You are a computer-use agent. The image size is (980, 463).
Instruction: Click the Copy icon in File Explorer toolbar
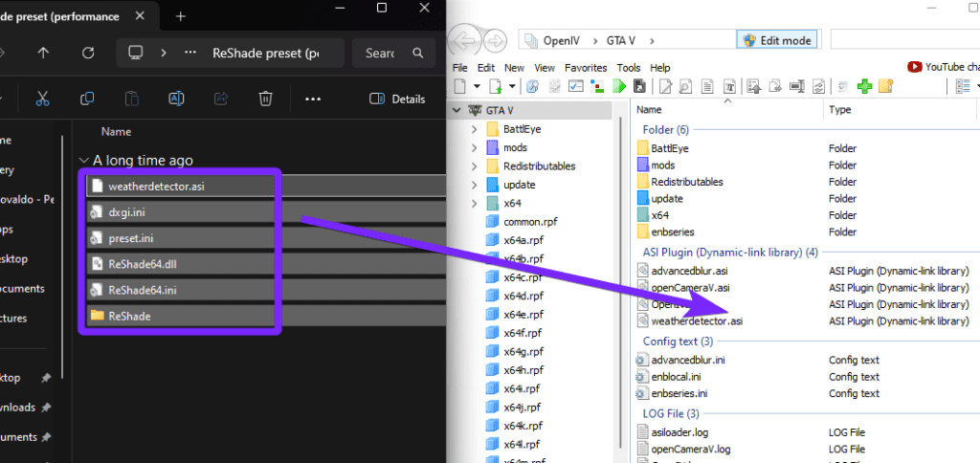click(87, 99)
